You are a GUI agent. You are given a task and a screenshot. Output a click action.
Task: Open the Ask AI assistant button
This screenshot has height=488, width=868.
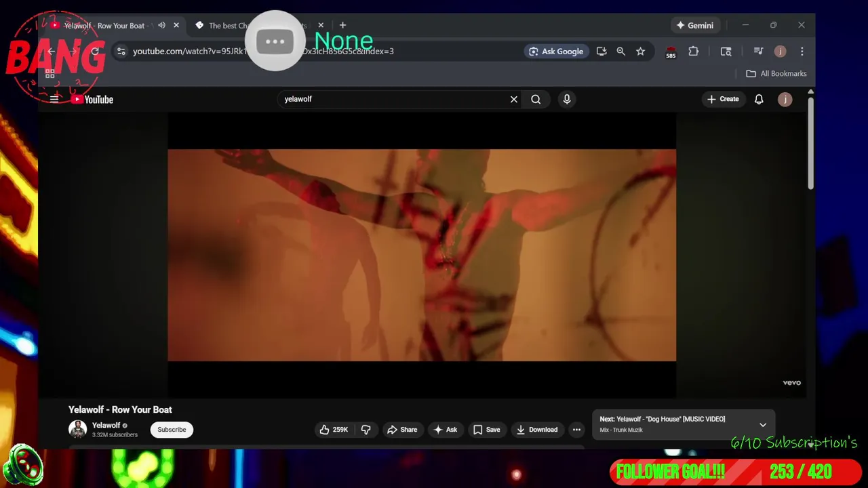click(446, 430)
